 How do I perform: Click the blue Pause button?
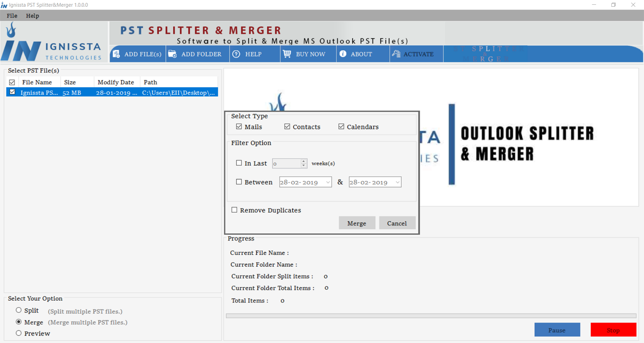tap(557, 330)
